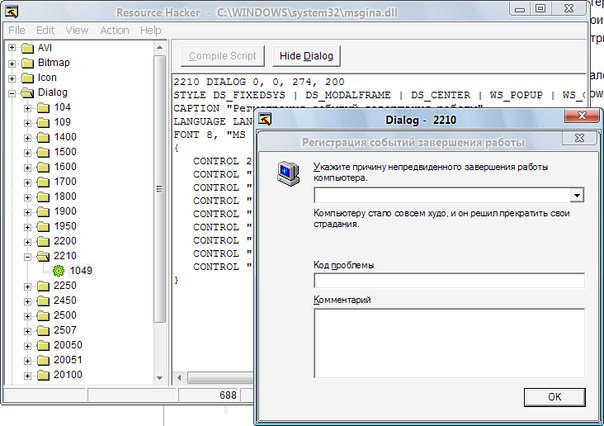The width and height of the screenshot is (604, 426).
Task: Open the shutdown reason combo box
Action: [x=577, y=196]
